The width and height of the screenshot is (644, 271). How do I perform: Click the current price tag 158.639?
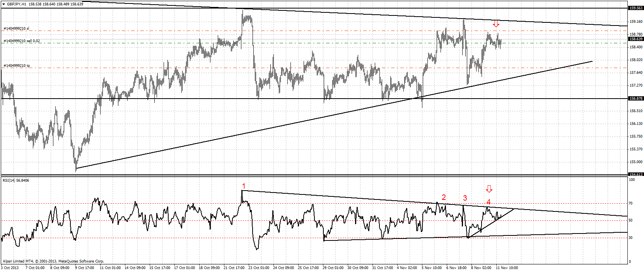coord(636,39)
